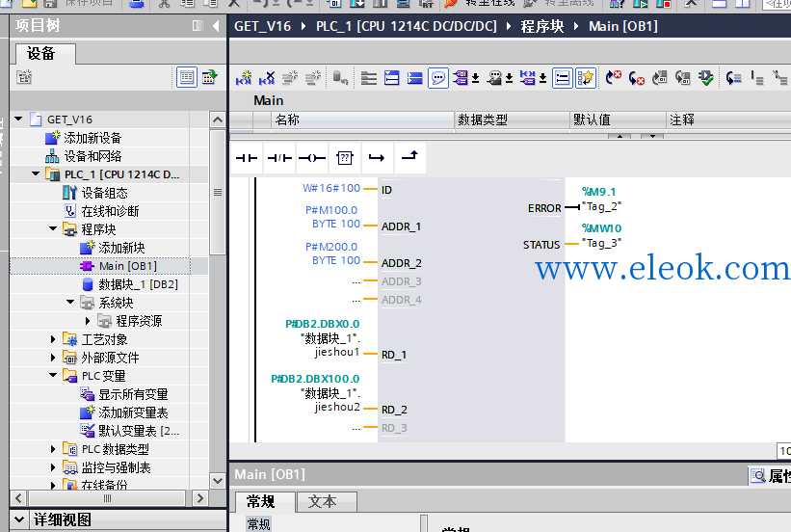This screenshot has height=532, width=791.
Task: Click the green checkmark compile icon
Action: [706, 78]
